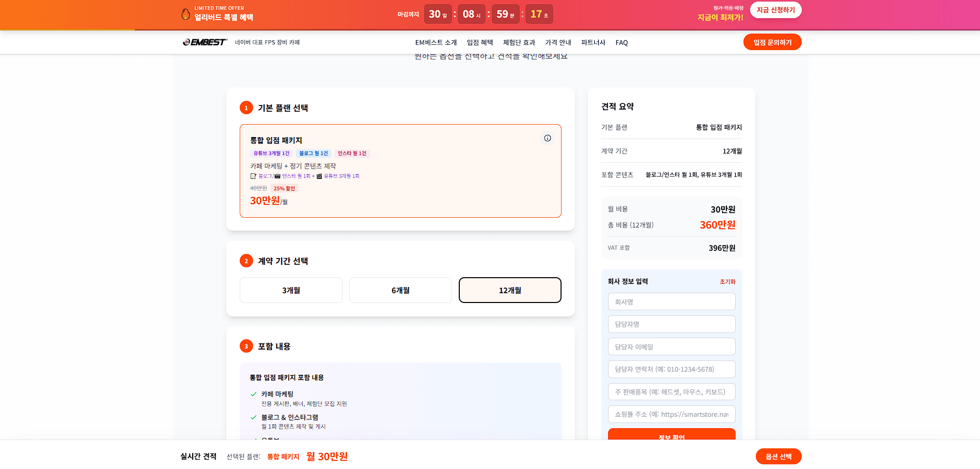Click the info icon on 통합 입점 패키지 card
The image size is (980, 469).
coord(547,138)
